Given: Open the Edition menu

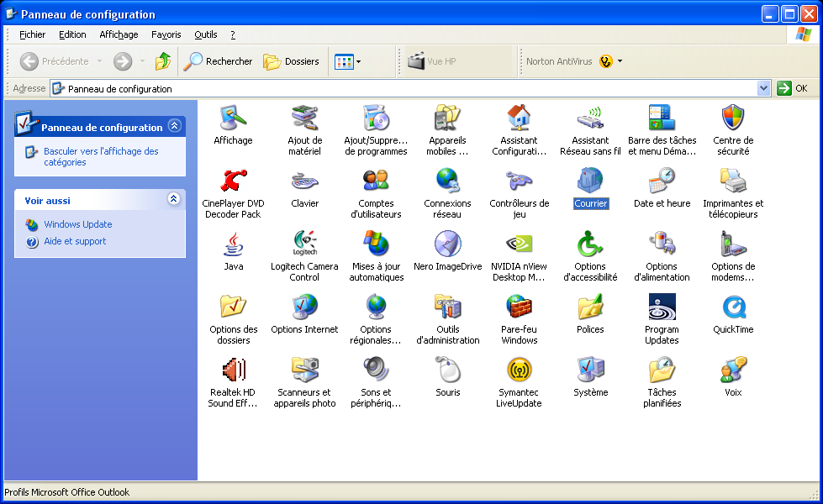Looking at the screenshot, I should pyautogui.click(x=72, y=34).
